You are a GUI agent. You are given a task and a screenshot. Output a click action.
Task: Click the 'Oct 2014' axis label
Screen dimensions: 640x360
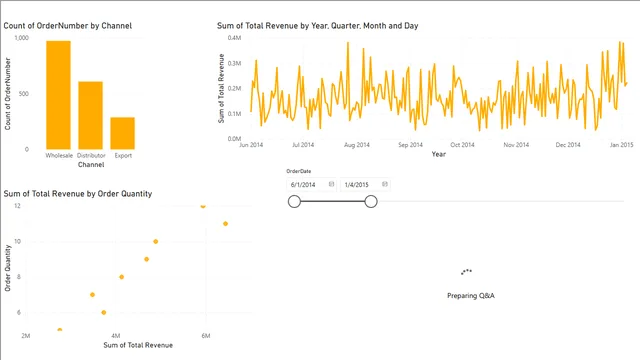[x=462, y=145]
